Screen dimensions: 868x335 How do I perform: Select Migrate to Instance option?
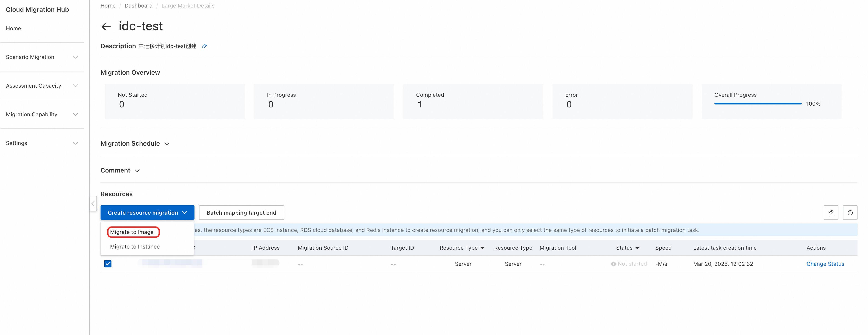tap(135, 247)
